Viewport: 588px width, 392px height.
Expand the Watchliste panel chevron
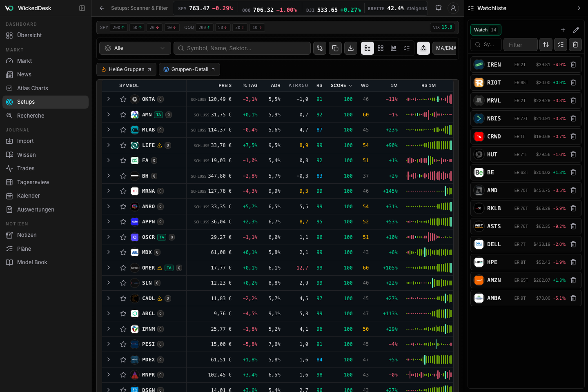tap(579, 8)
